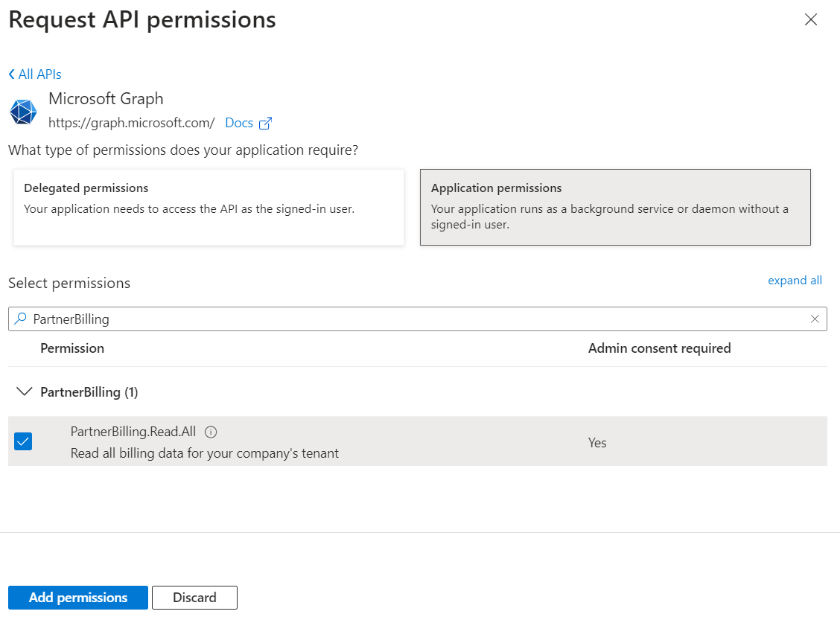Screen dimensions: 840x617
Task: Click the Admin consent required header
Action: click(660, 348)
